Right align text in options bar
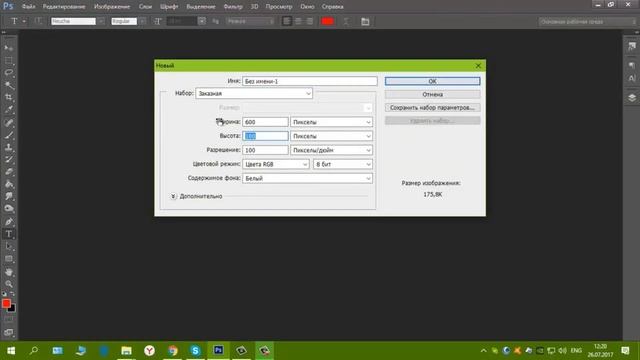640x360 pixels. [x=310, y=21]
